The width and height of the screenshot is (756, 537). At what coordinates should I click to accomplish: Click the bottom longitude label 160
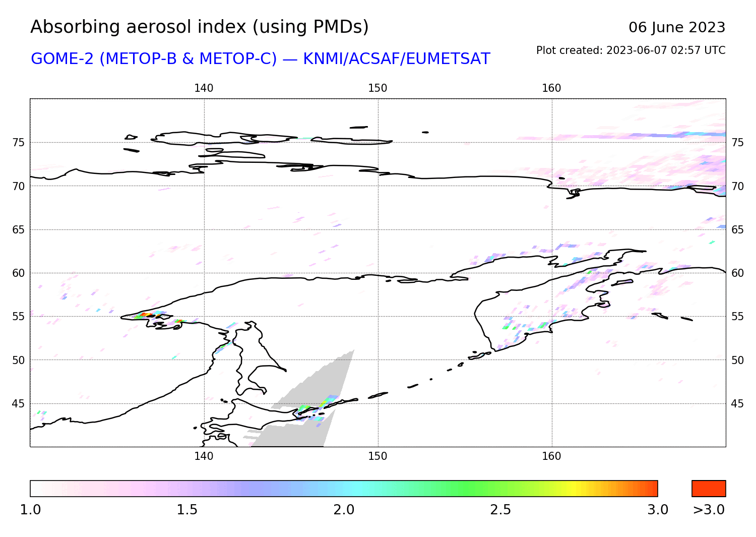coord(551,456)
